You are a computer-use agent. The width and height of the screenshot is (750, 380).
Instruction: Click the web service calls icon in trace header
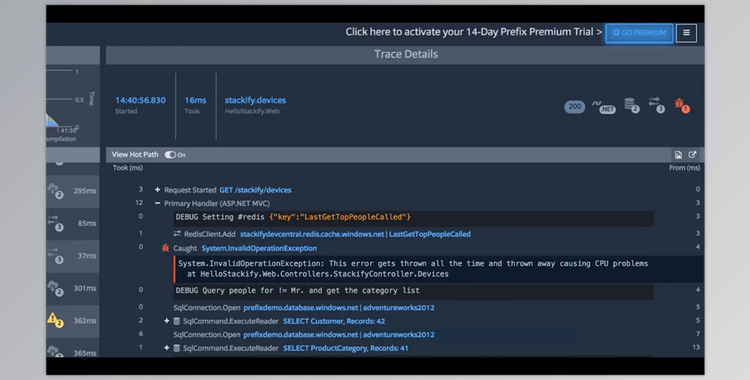[656, 105]
